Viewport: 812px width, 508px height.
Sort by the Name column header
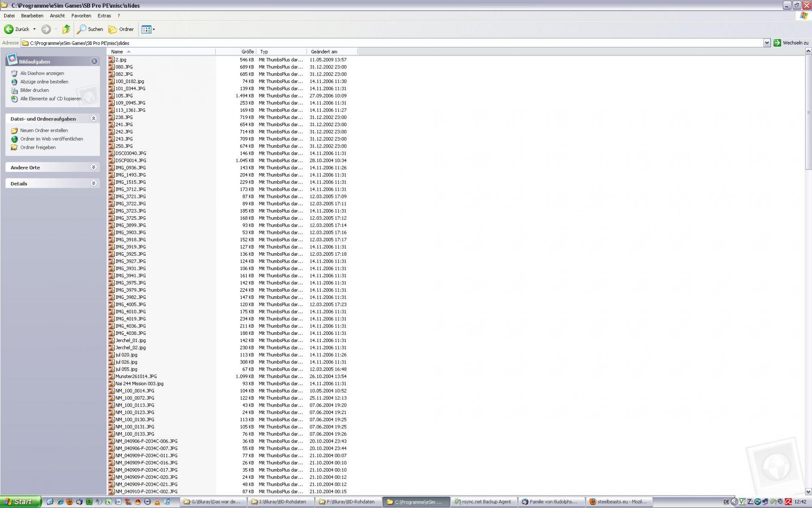coord(161,51)
